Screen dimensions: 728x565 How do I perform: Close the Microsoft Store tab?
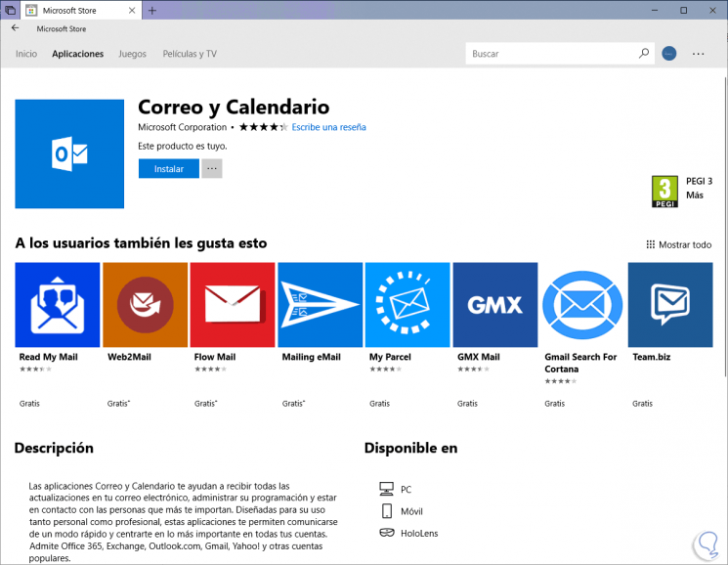pos(132,10)
